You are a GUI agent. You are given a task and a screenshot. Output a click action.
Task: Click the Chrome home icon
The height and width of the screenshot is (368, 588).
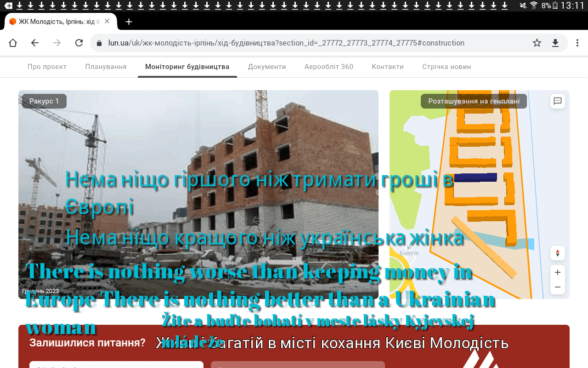tap(13, 43)
